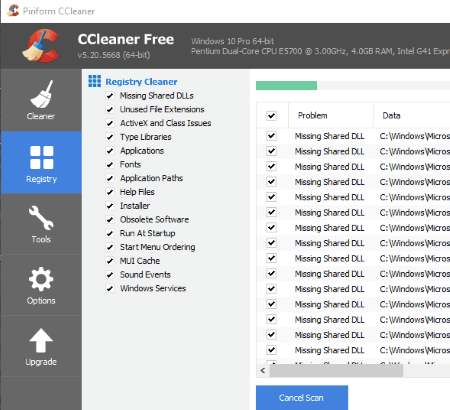Click the CCleaner logo in header
The height and width of the screenshot is (410, 450).
pos(41,45)
